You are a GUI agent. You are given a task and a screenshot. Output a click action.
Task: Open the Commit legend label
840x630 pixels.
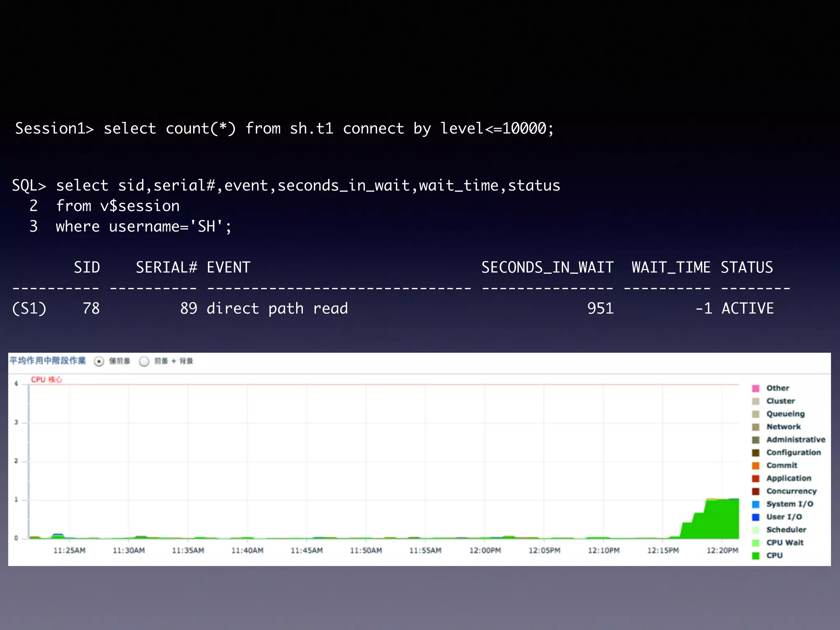(x=782, y=465)
